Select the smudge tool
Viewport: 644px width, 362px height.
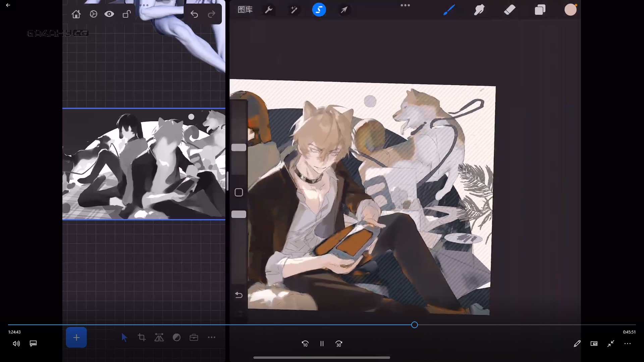click(479, 10)
